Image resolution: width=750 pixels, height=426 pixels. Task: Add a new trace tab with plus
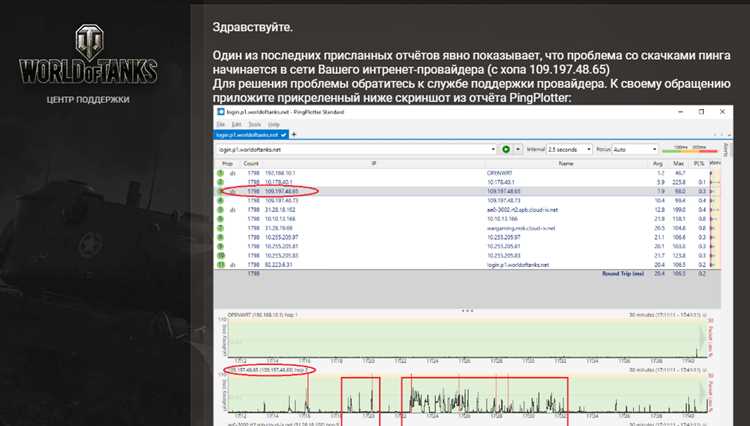pyautogui.click(x=294, y=135)
